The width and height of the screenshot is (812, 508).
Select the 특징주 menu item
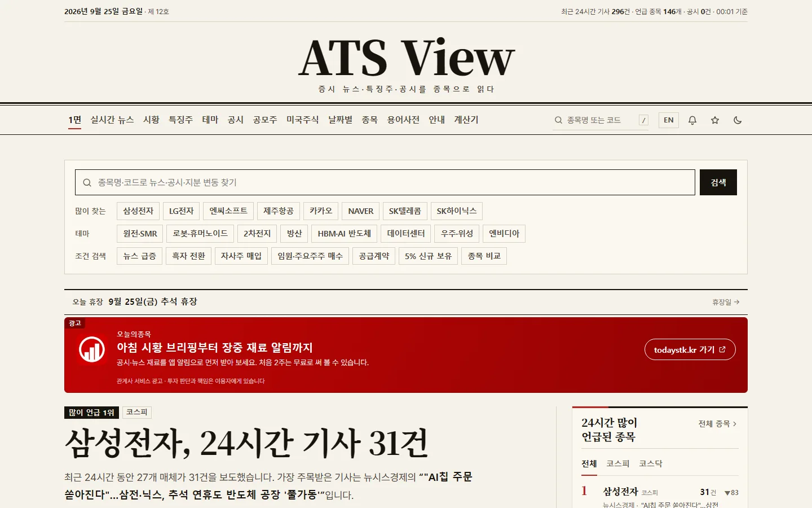[x=181, y=120]
